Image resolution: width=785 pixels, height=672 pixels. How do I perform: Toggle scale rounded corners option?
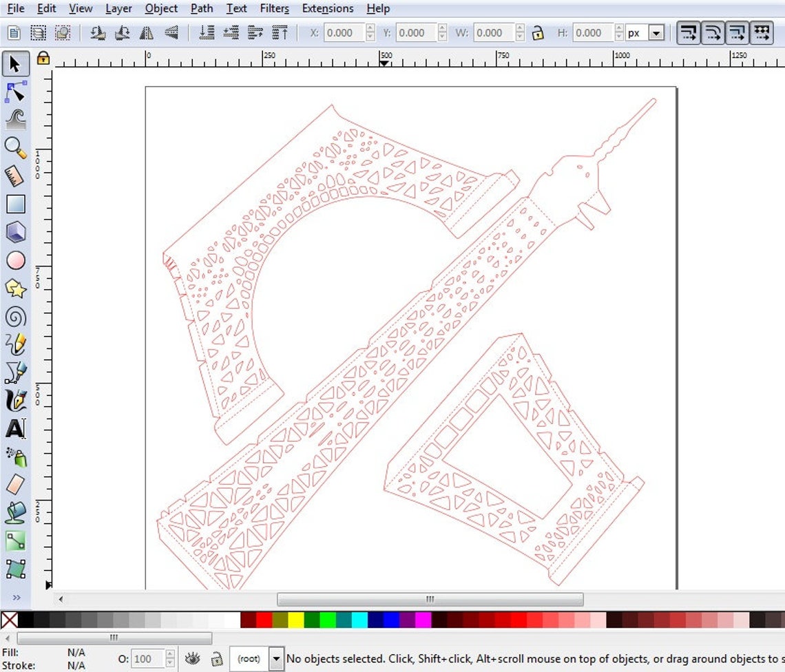[713, 33]
